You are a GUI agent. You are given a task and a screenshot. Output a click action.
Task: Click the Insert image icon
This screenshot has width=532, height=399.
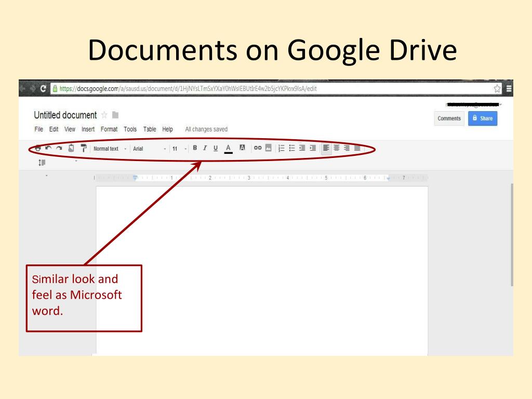click(x=269, y=148)
